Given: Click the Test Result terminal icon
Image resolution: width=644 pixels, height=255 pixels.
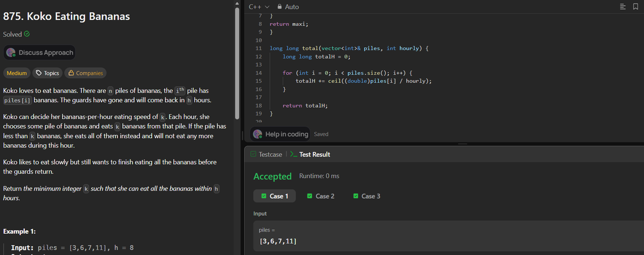Looking at the screenshot, I should tap(293, 154).
